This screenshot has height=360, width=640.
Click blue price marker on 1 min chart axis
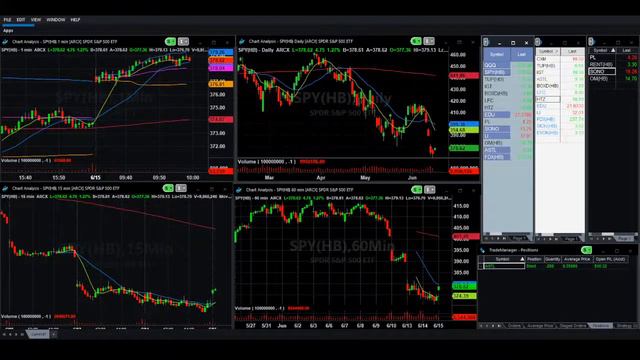point(221,53)
